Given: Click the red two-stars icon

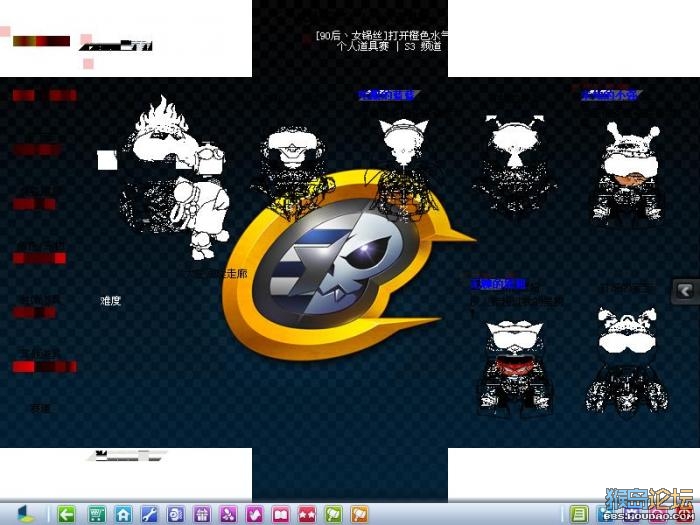Looking at the screenshot, I should tap(307, 514).
